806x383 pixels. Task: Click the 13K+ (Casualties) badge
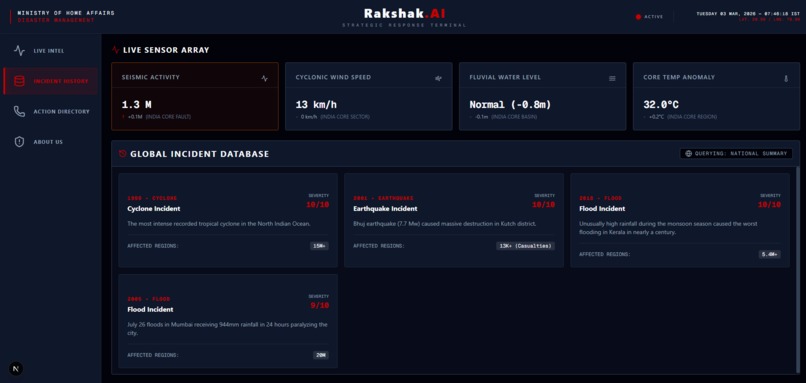point(525,246)
